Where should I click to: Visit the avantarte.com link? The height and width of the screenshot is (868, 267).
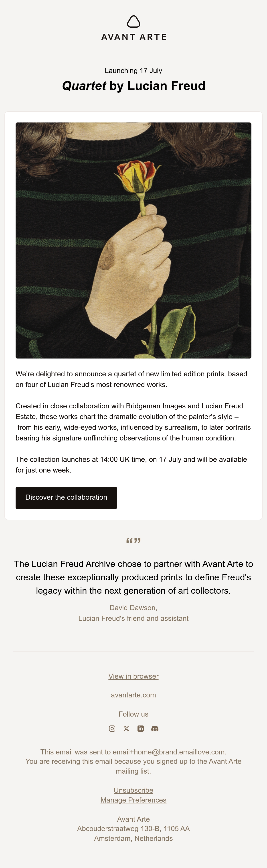coord(133,695)
